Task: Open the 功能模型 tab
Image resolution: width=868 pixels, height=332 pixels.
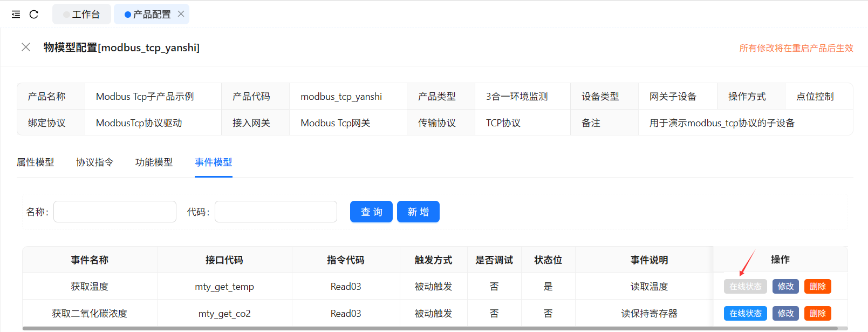Action: tap(154, 162)
